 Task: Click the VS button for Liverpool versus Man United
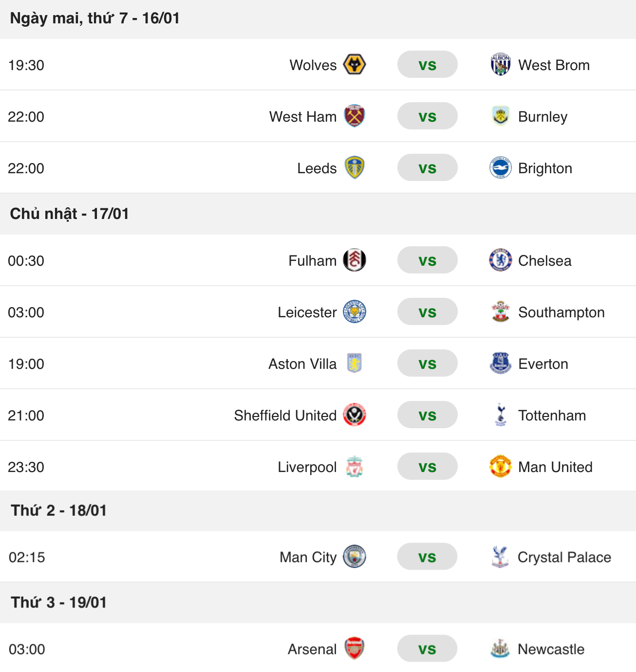pos(427,466)
